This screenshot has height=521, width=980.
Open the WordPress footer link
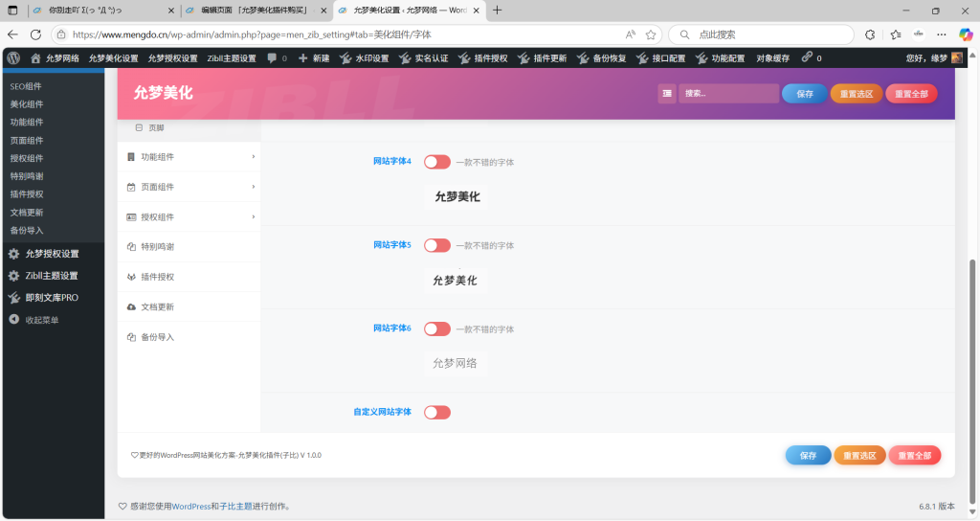click(190, 507)
